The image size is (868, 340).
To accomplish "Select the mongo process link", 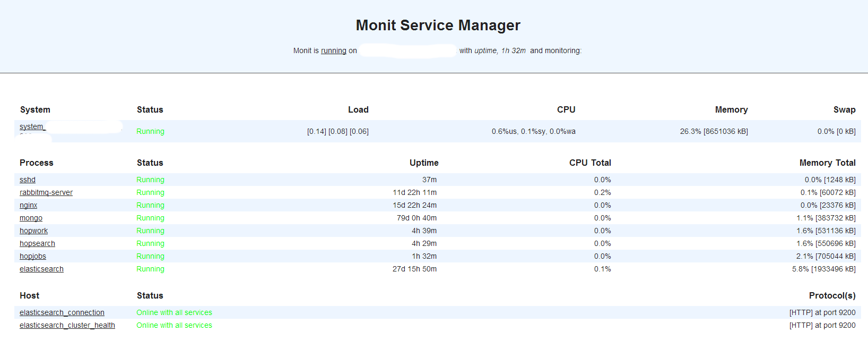I will point(31,218).
